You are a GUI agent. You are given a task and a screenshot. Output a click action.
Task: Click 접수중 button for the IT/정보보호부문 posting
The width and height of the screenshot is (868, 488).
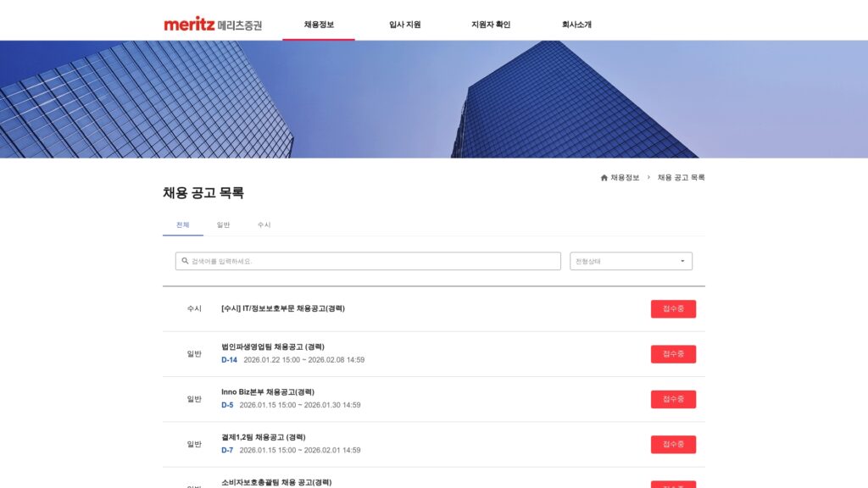[x=673, y=308]
